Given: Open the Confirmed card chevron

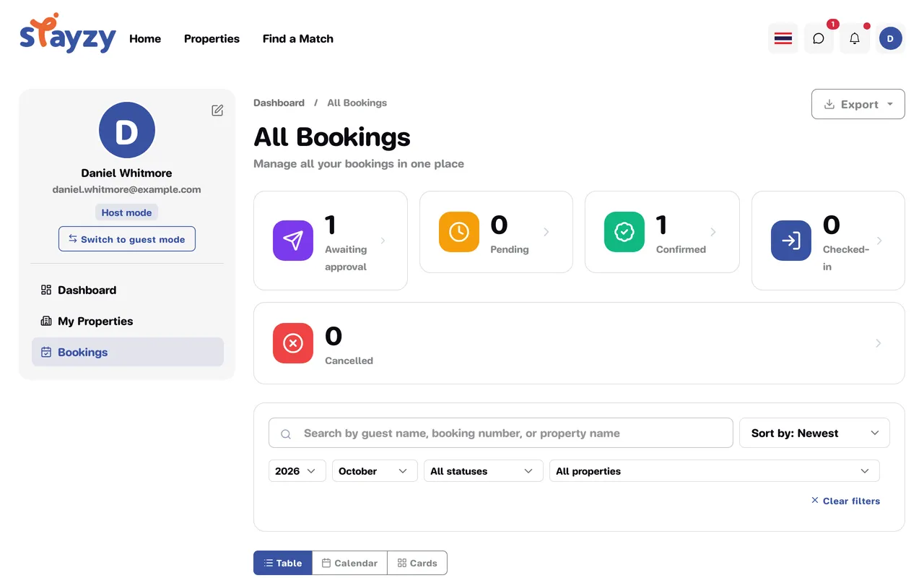Looking at the screenshot, I should (x=713, y=232).
